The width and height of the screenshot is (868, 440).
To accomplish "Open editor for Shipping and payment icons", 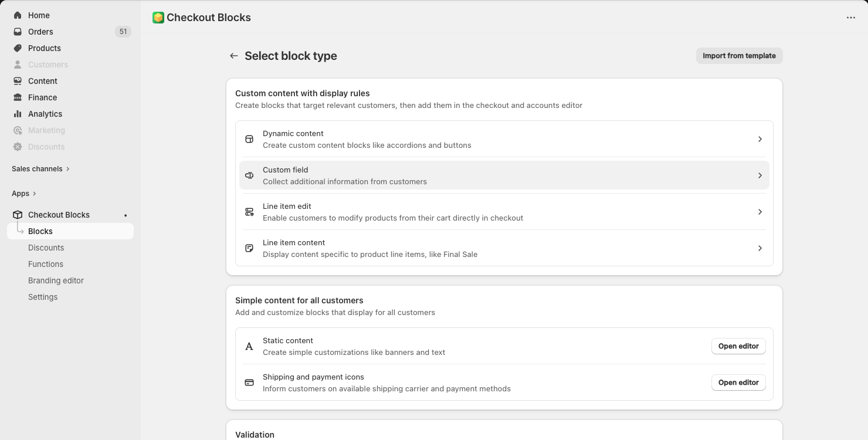I will (x=738, y=383).
